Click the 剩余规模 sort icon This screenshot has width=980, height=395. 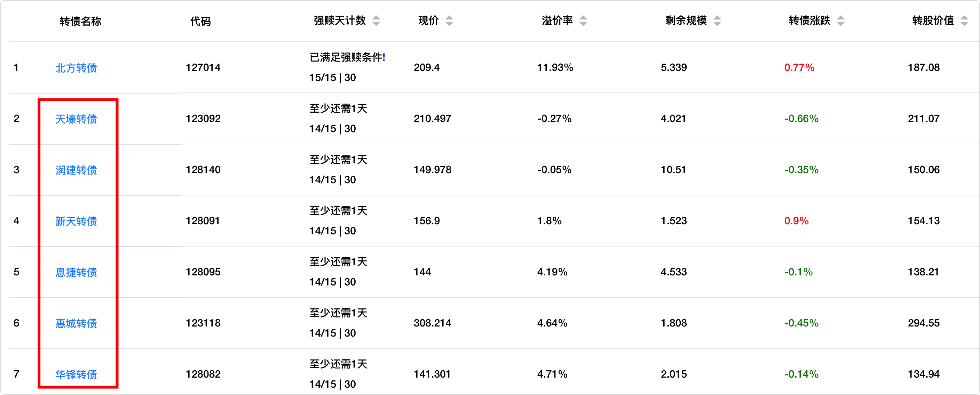tap(717, 21)
